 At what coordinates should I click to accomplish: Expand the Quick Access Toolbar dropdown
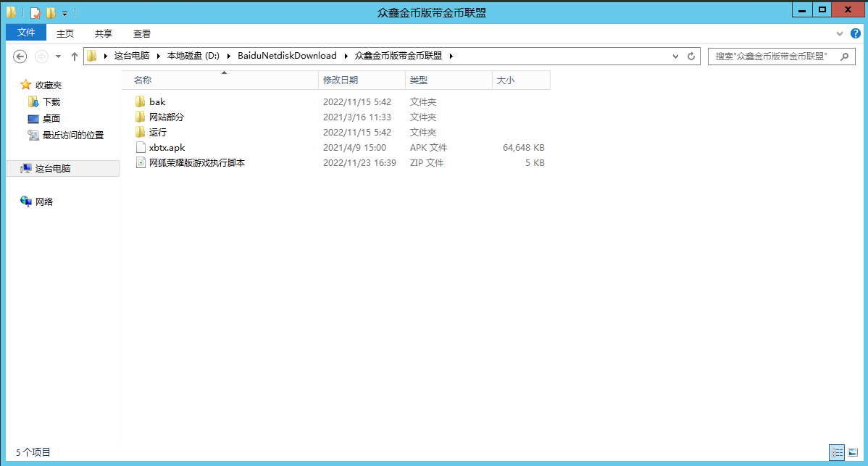[64, 11]
